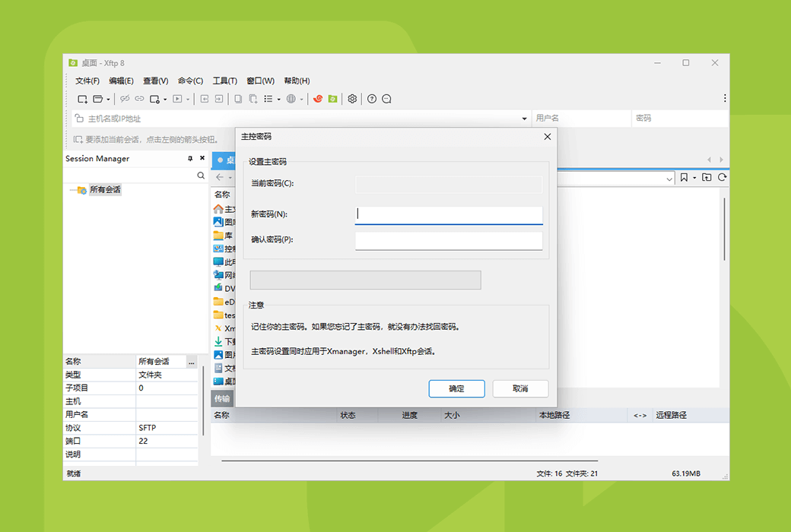Click the New Session toolbar icon

[82, 99]
